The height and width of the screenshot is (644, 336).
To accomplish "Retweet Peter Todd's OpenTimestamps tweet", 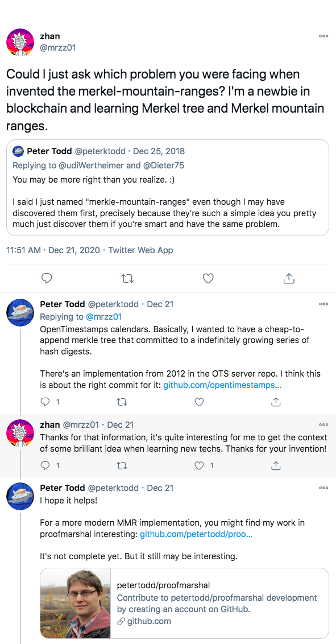I will tap(122, 402).
